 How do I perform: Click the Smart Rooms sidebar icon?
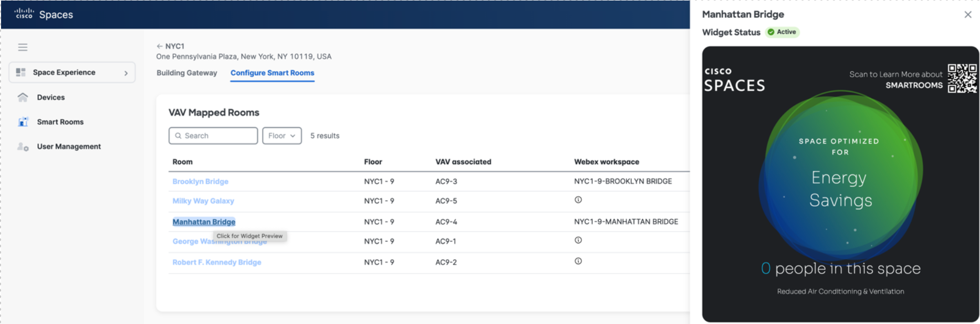(23, 122)
